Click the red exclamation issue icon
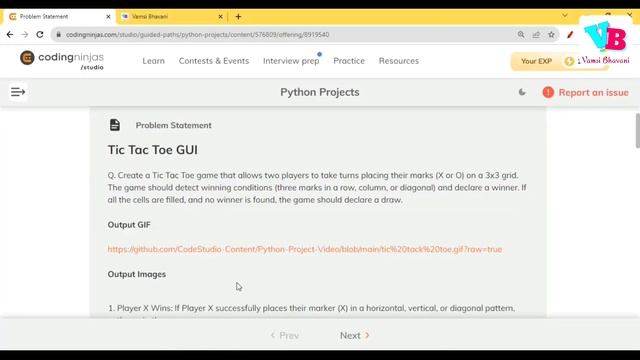Viewport: 640px width, 360px height. coord(548,93)
